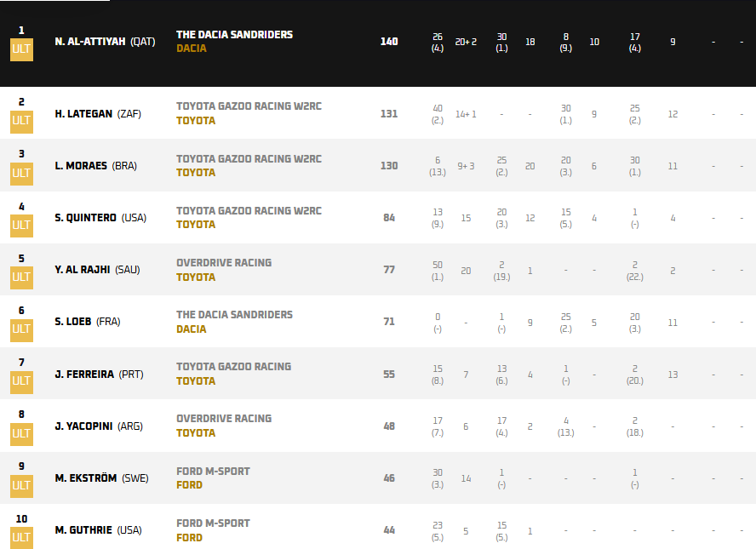
Task: Open Overdrive Racing team for Y. Al Rajhi
Action: click(223, 263)
